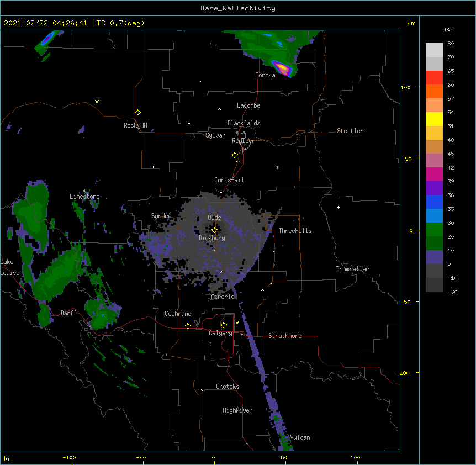The height and width of the screenshot is (465, 476).
Task: Pick the magenta 39-42 dBZ legend swatch
Action: point(434,174)
